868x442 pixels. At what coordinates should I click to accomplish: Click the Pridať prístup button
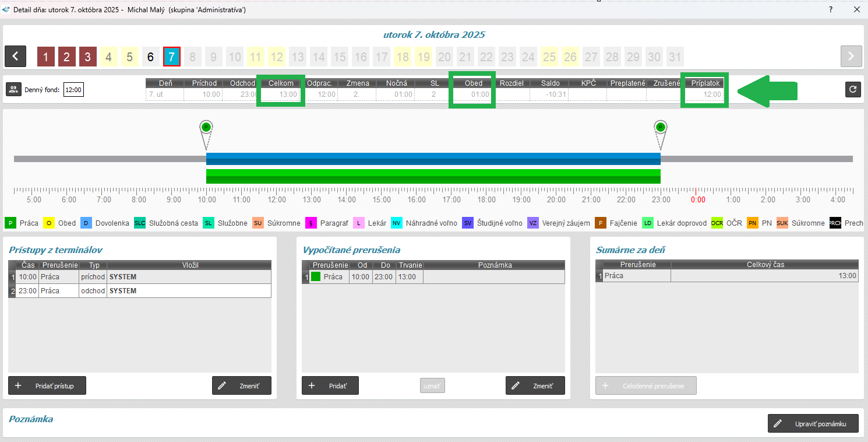47,385
